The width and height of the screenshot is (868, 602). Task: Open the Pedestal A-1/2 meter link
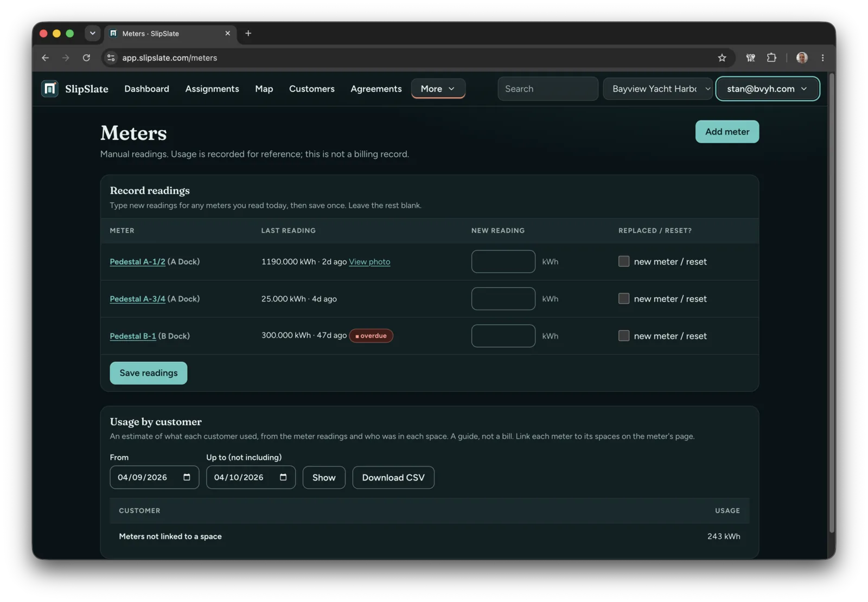tap(137, 261)
